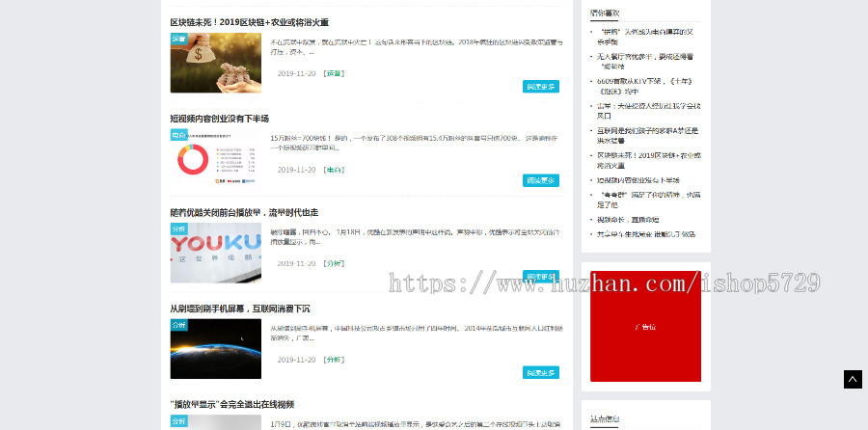Click the 猜你喜欢 sidebar heading
Image resolution: width=868 pixels, height=430 pixels.
pyautogui.click(x=605, y=13)
